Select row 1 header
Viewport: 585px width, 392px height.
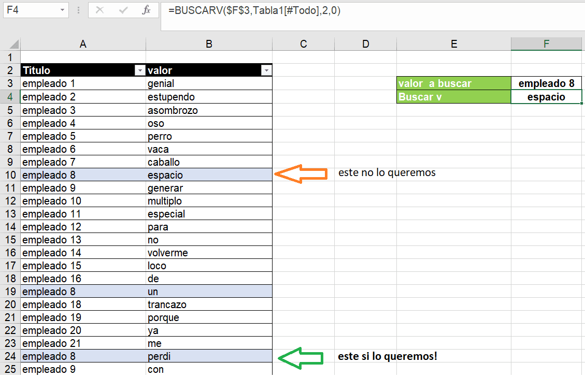coord(10,57)
